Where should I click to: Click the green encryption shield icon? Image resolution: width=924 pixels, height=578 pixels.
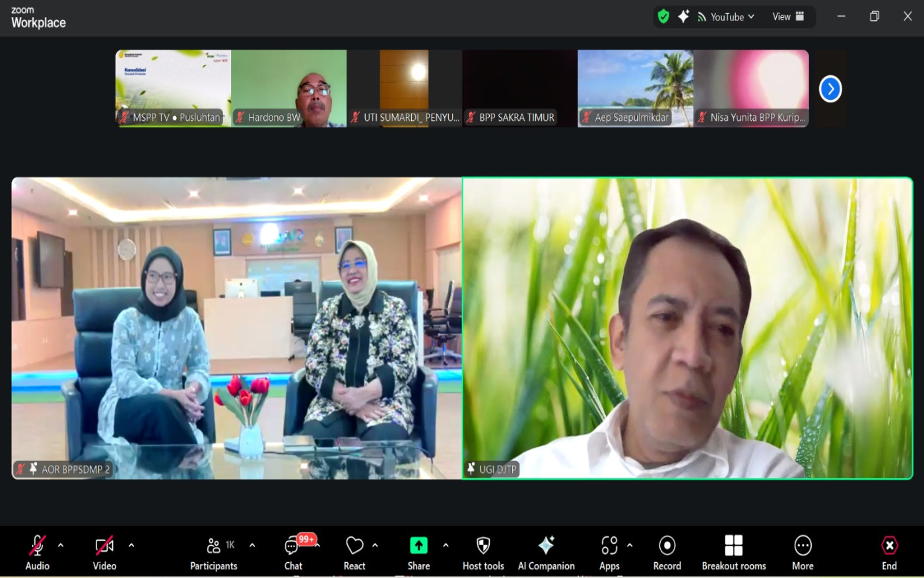tap(664, 17)
